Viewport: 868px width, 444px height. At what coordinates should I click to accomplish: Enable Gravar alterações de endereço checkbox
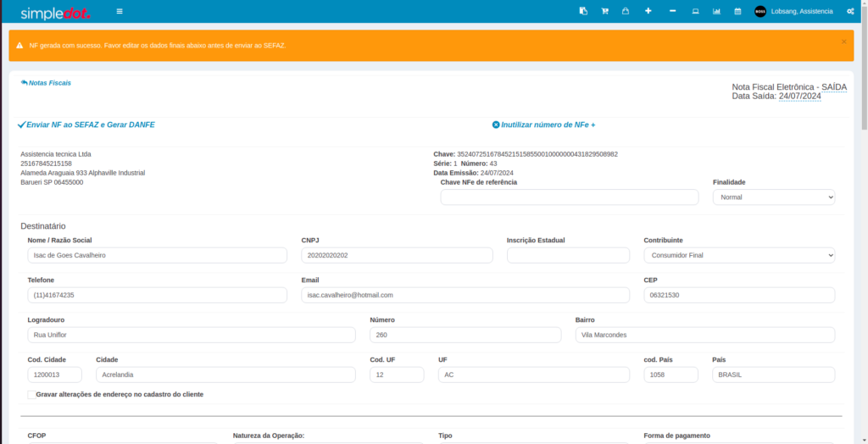(31, 395)
